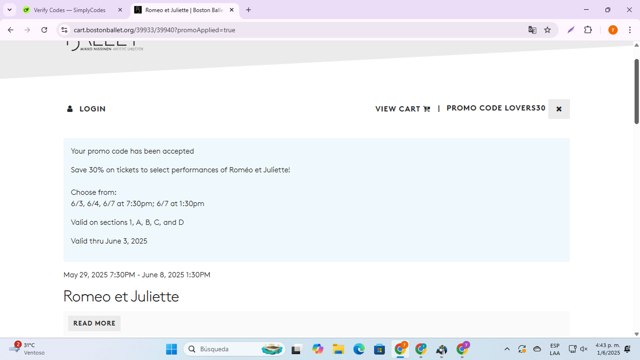
Task: Select the Romeo et Juliette browser tab
Action: click(x=184, y=10)
